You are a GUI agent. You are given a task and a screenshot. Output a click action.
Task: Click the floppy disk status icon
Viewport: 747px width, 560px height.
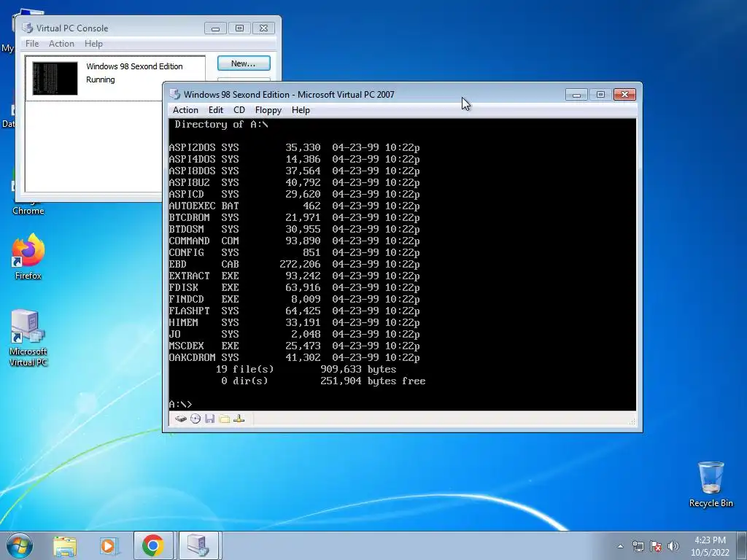(x=209, y=419)
